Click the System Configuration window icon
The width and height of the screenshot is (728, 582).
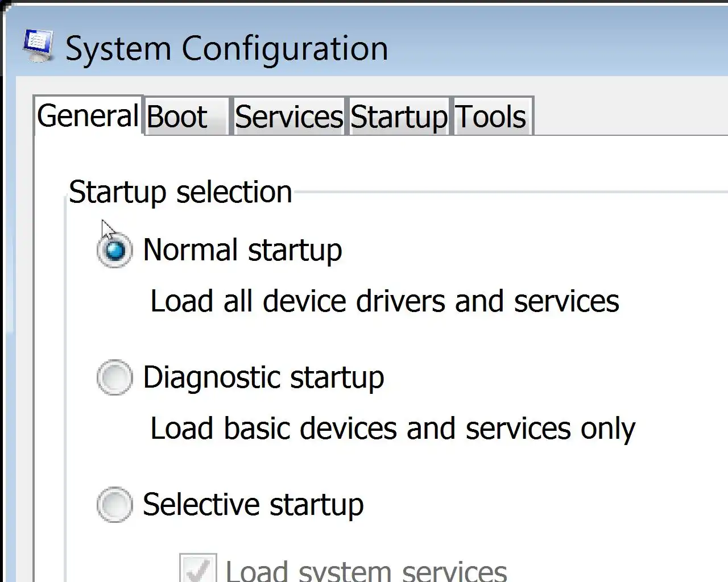(38, 45)
